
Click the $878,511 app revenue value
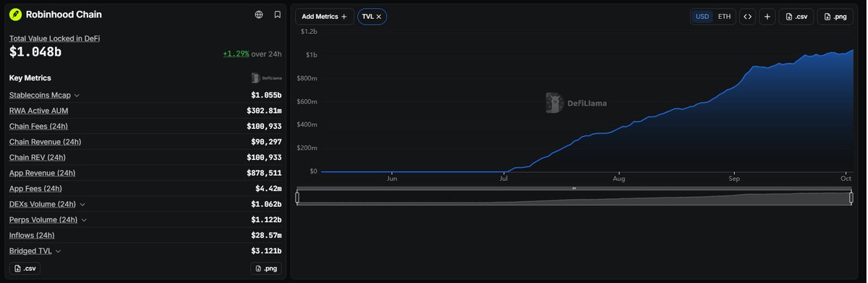tap(265, 173)
